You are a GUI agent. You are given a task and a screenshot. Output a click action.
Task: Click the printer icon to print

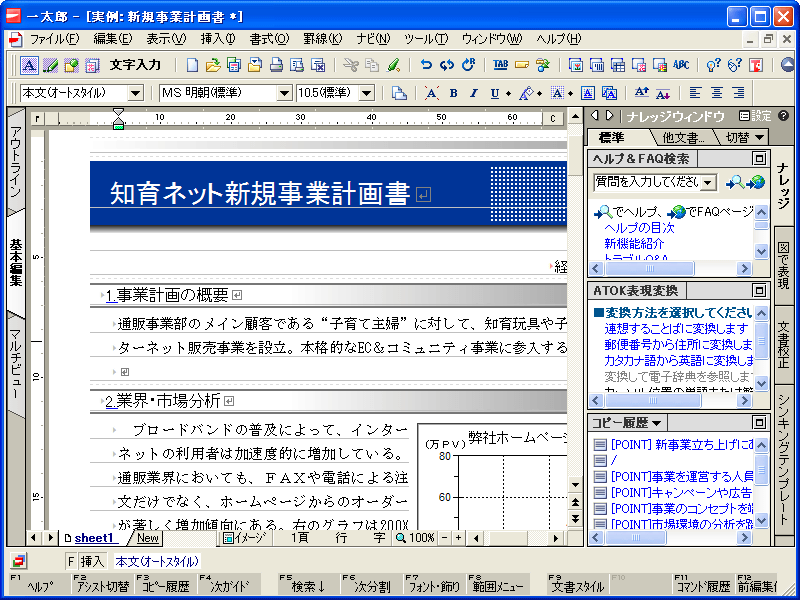[x=276, y=65]
